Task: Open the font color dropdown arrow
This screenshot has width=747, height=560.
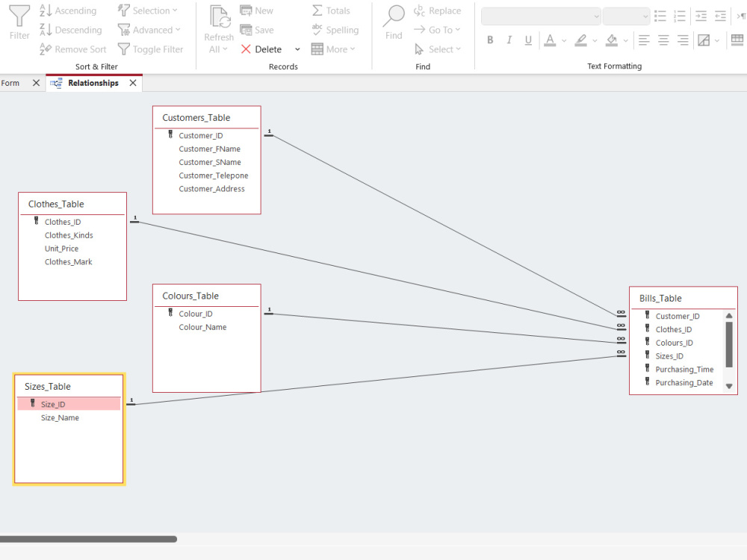Action: pos(564,40)
